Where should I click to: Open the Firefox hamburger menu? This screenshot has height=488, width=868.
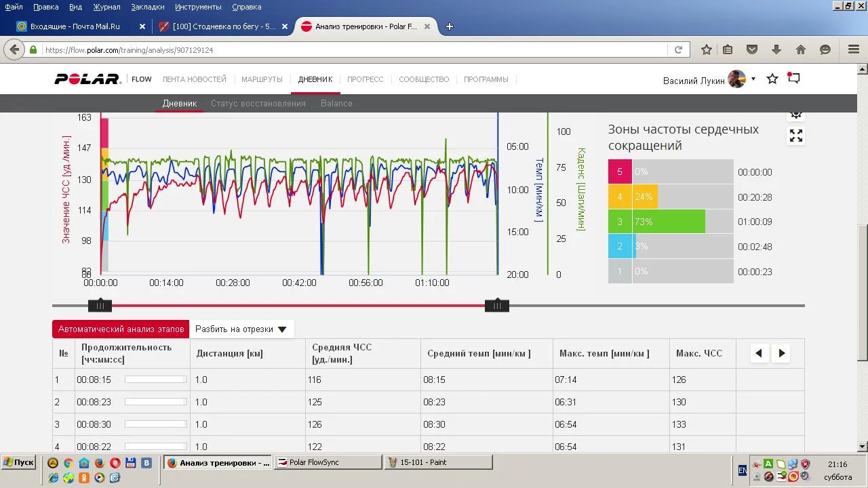[854, 49]
